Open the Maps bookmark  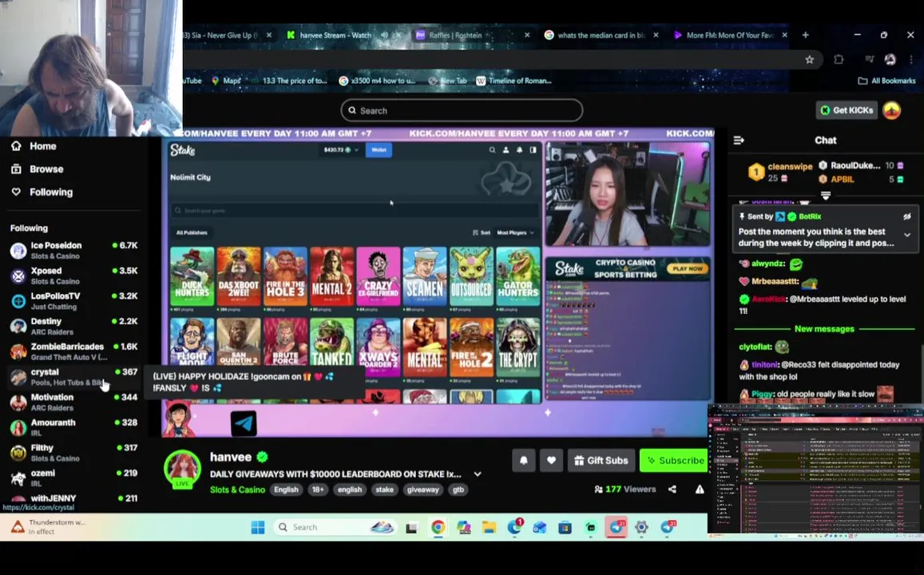pyautogui.click(x=226, y=81)
